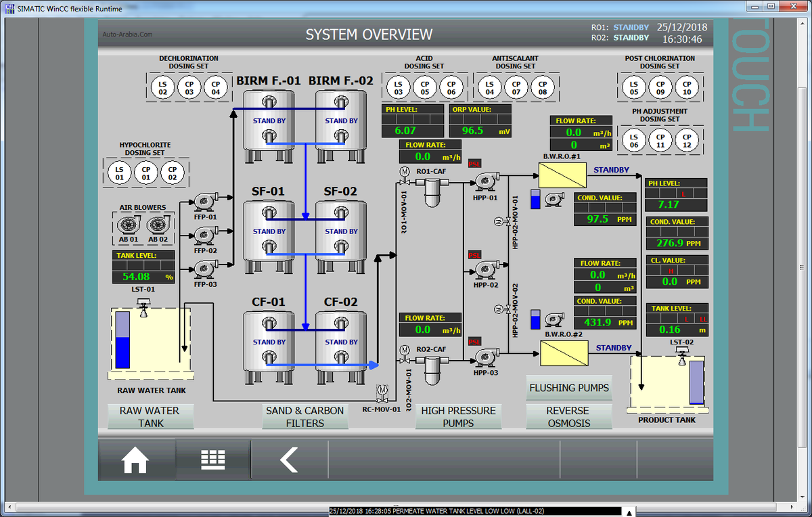The height and width of the screenshot is (517, 812).
Task: Select CP 02 hypochlorite dosing pump
Action: point(172,173)
